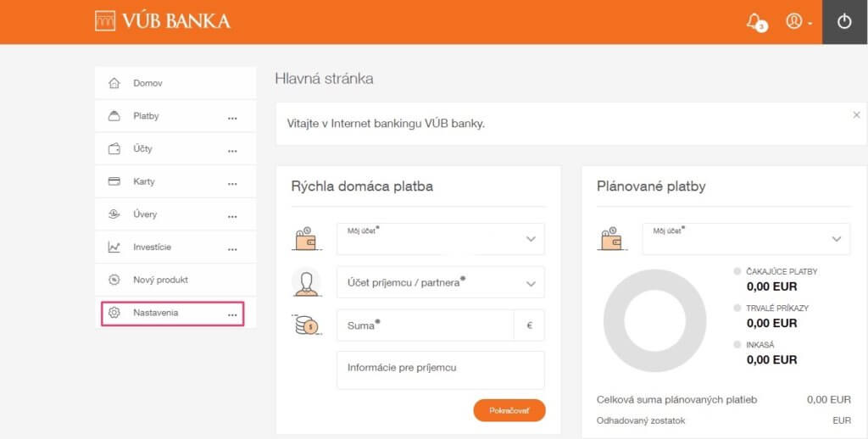This screenshot has width=868, height=439.
Task: Select the Investície menu item
Action: tap(175, 247)
